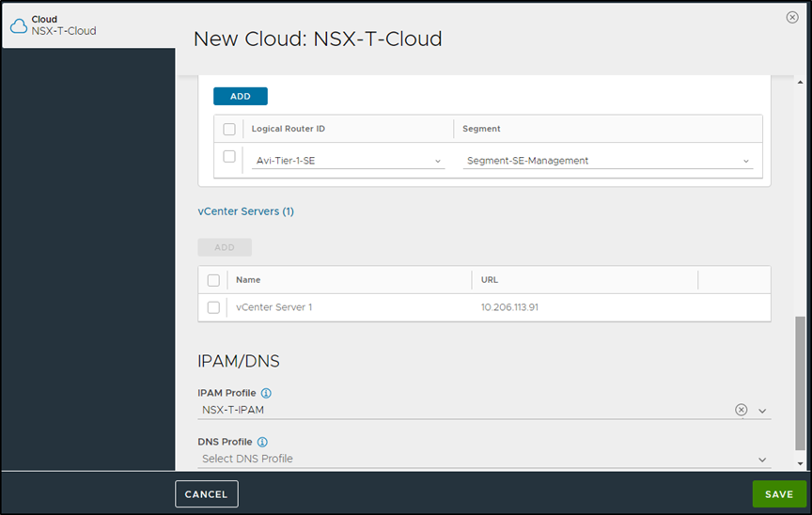Viewport: 812px width, 515px height.
Task: Click the scrollbar down arrow
Action: point(801,463)
